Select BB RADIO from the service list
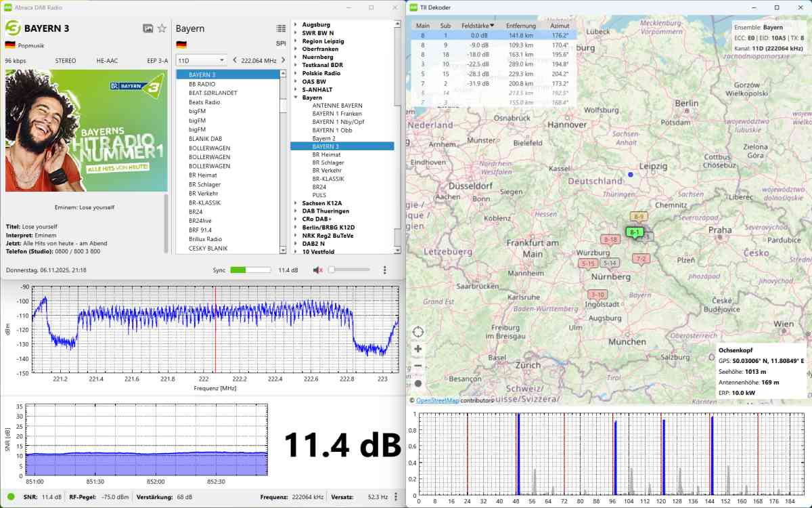 pos(201,84)
